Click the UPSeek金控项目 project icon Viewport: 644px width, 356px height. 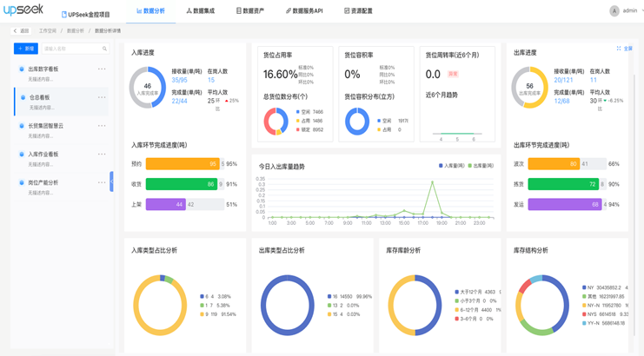pos(63,14)
